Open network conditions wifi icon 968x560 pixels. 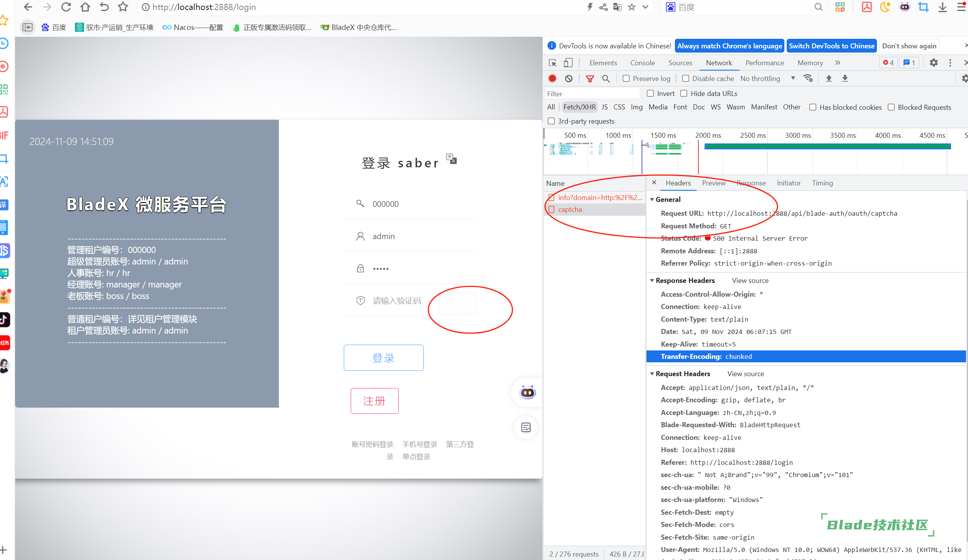pyautogui.click(x=808, y=78)
